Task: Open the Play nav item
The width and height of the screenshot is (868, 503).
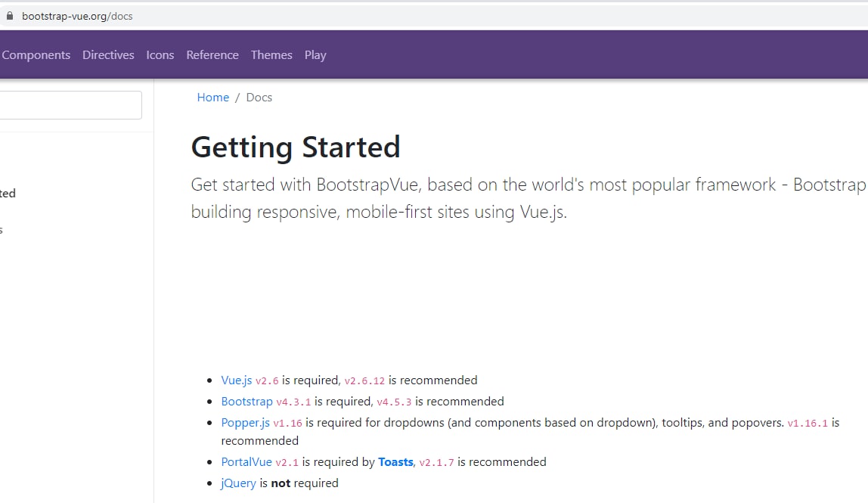Action: (x=315, y=55)
